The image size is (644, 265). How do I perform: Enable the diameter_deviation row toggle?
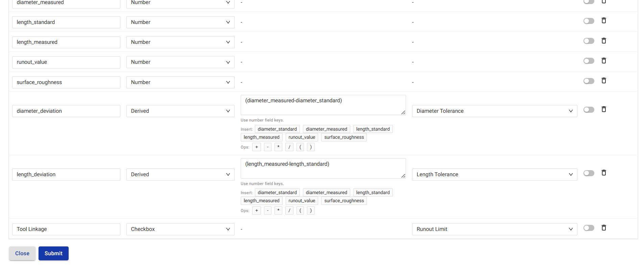tap(589, 110)
